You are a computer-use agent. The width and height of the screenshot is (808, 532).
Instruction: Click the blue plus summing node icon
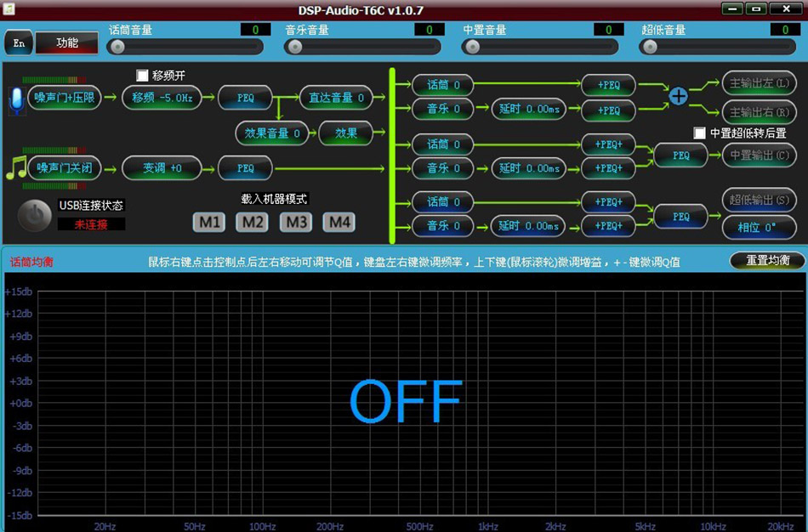678,97
